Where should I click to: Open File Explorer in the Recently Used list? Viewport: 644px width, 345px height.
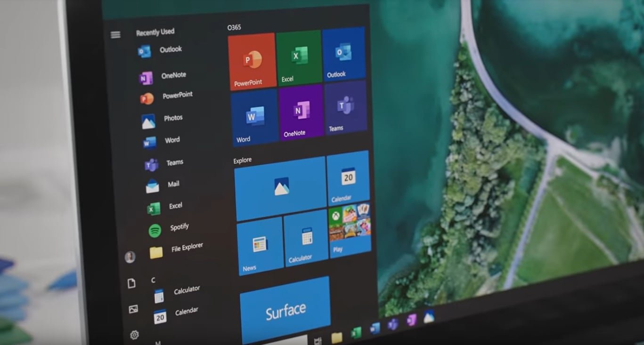click(x=176, y=249)
